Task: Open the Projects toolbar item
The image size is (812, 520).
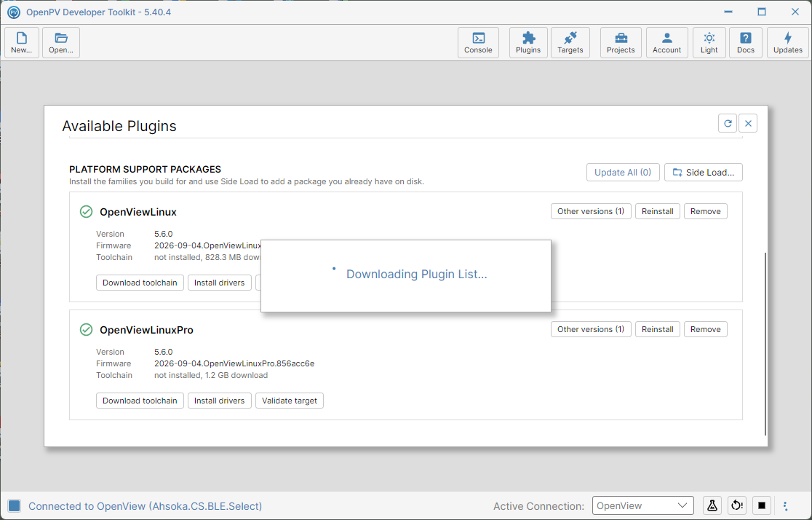Action: tap(621, 42)
